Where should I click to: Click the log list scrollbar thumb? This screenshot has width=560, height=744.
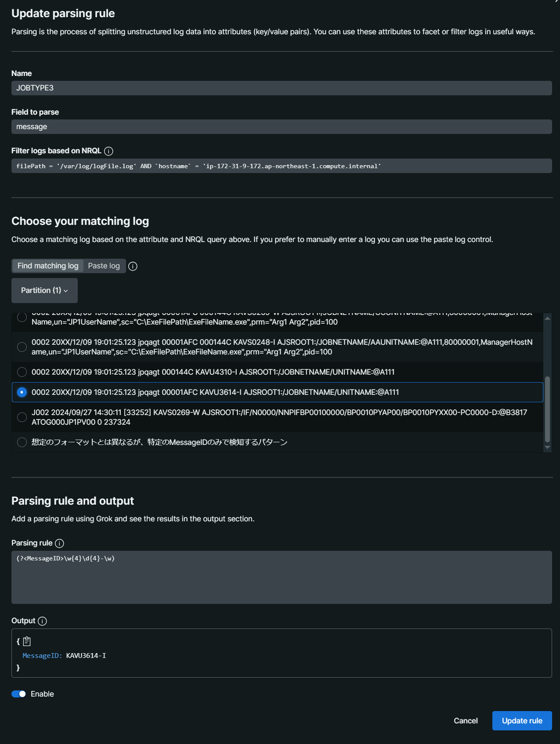click(x=547, y=408)
